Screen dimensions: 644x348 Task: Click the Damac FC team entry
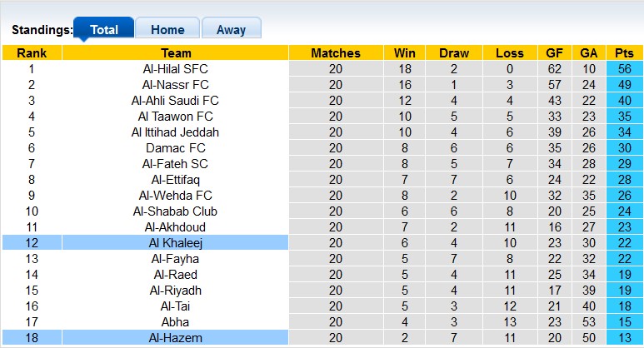176,148
